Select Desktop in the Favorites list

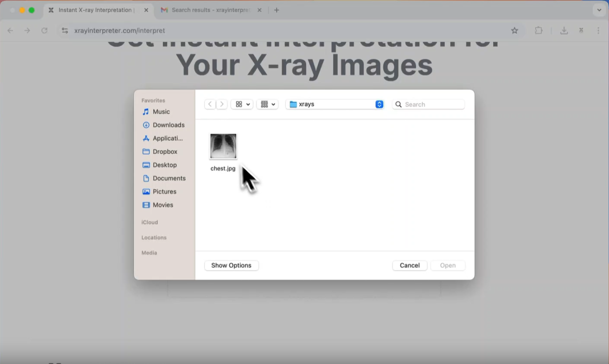click(x=164, y=165)
